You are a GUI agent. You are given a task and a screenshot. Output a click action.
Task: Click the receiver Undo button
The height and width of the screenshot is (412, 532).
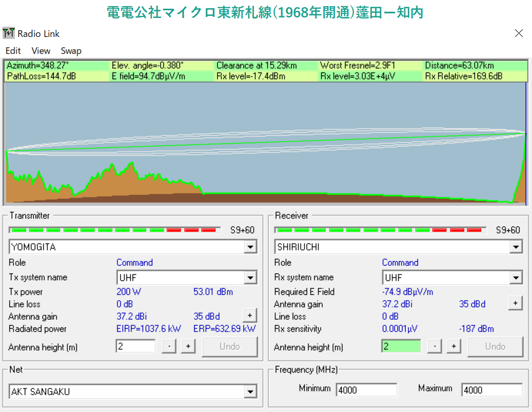[496, 346]
